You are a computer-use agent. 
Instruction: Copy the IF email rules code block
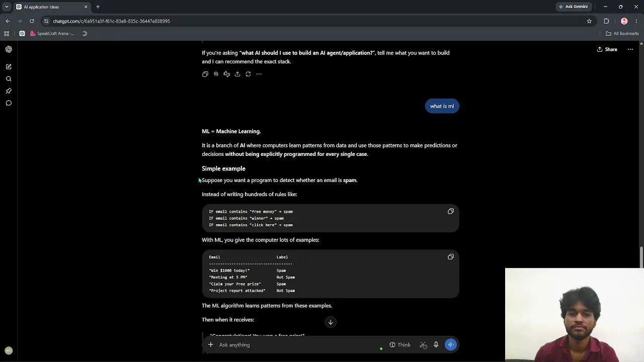click(451, 211)
